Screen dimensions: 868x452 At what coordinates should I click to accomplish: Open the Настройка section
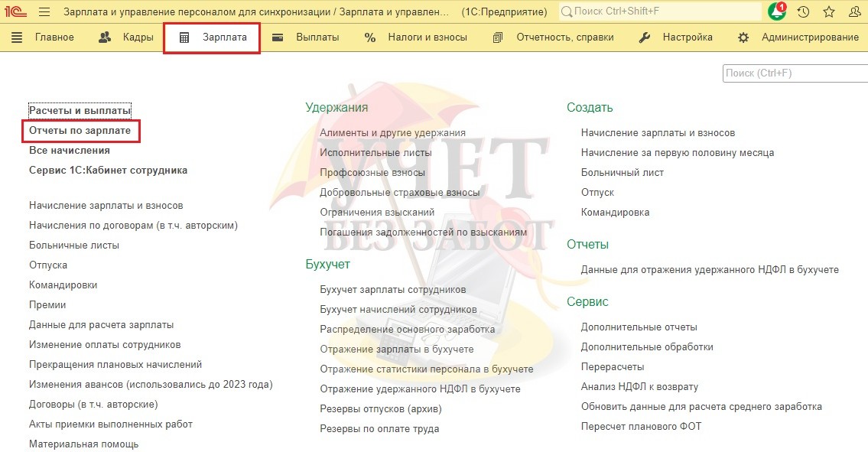coord(688,37)
